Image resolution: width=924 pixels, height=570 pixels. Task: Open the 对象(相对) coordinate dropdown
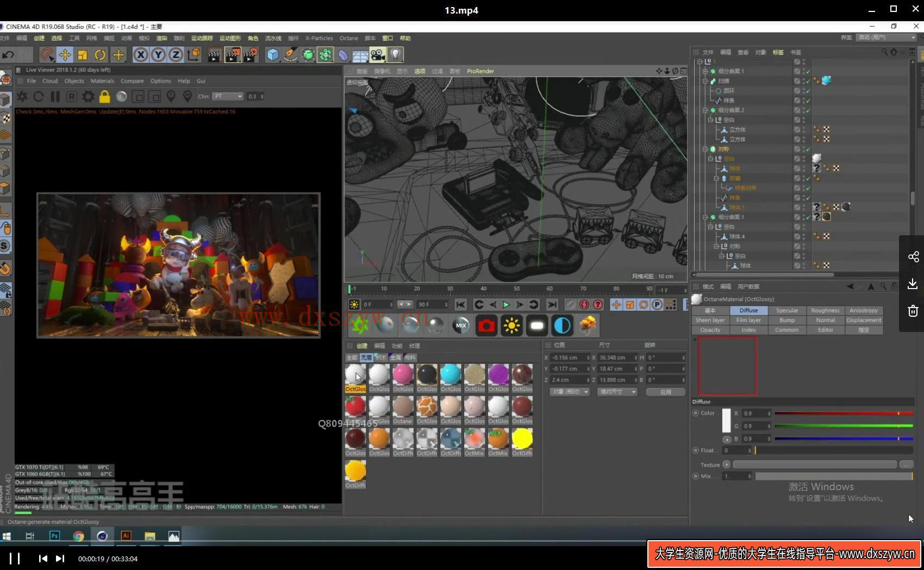(x=569, y=392)
